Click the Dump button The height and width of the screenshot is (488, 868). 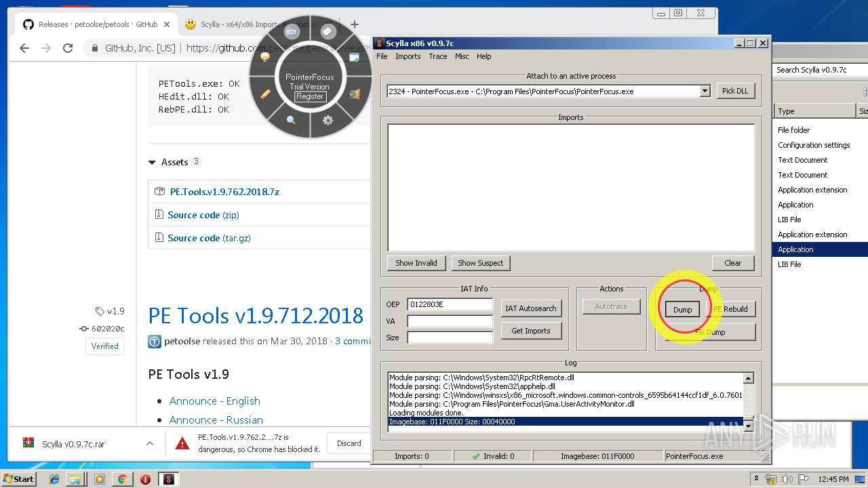tap(683, 310)
